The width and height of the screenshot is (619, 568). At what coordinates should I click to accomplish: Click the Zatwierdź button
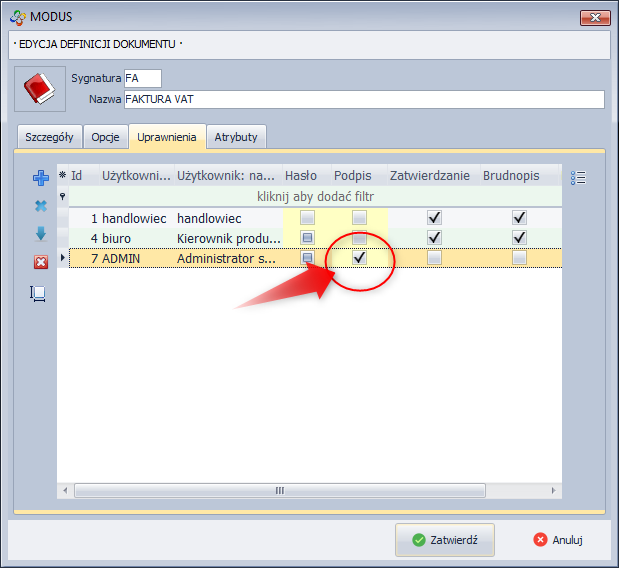[x=445, y=540]
